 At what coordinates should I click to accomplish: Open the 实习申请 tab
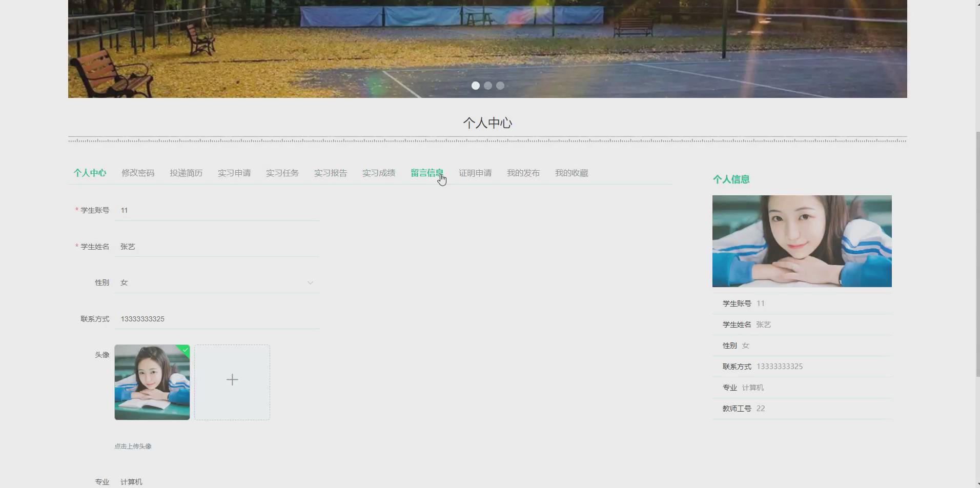234,173
